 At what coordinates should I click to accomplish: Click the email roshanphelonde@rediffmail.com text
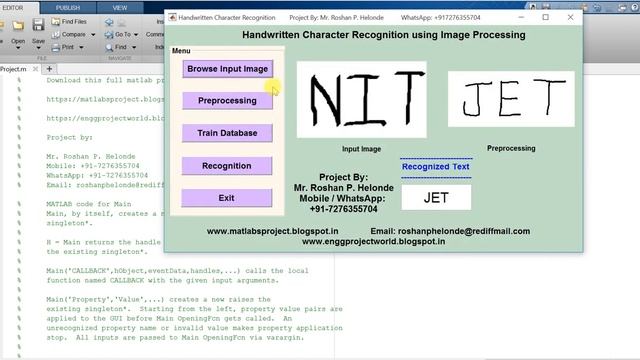click(x=450, y=231)
